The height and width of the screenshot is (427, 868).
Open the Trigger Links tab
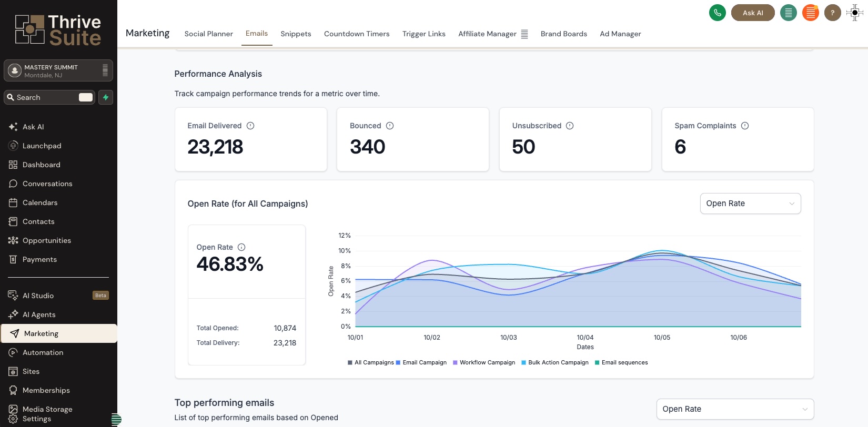coord(424,34)
